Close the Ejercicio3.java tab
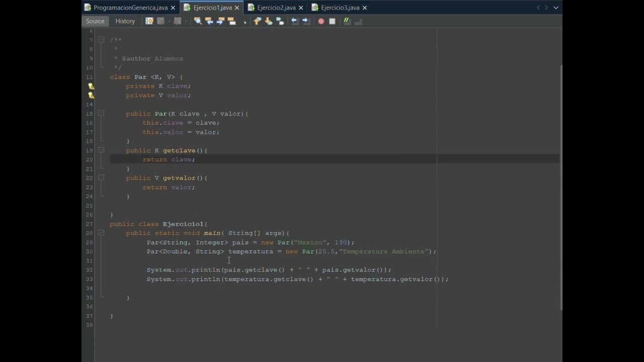The height and width of the screenshot is (362, 644). tap(365, 8)
